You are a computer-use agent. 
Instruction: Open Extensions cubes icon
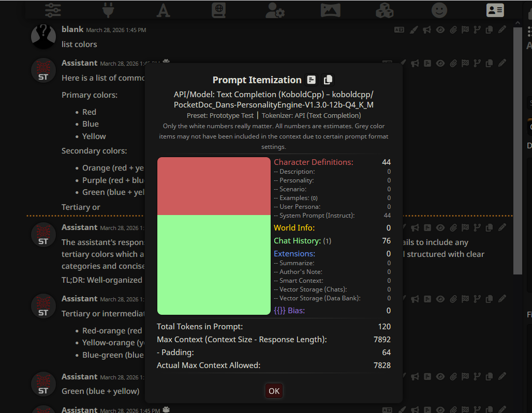(385, 10)
